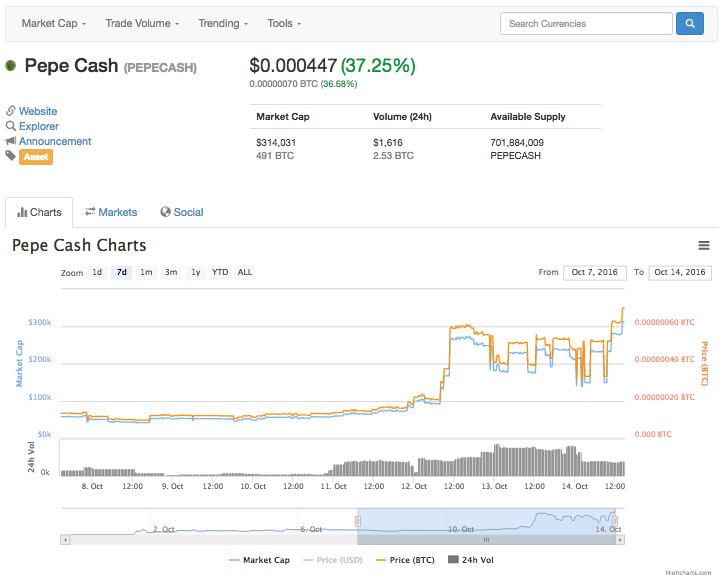The height and width of the screenshot is (575, 723).
Task: Click the $1,616 volume value
Action: coord(388,142)
